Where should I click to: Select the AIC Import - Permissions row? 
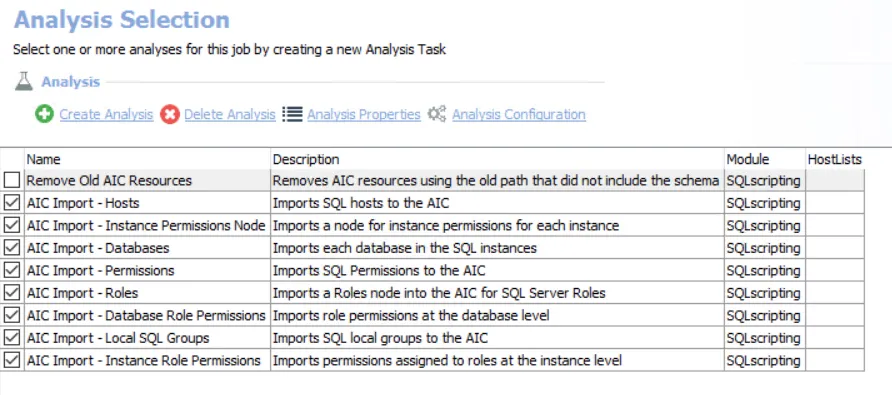pyautogui.click(x=432, y=271)
